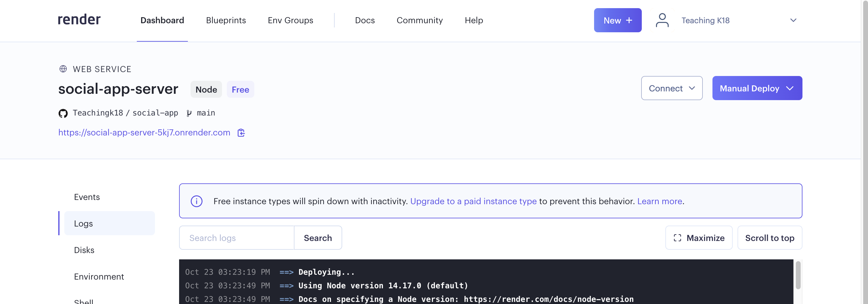868x304 pixels.
Task: Open the Environment sidebar section
Action: [99, 276]
